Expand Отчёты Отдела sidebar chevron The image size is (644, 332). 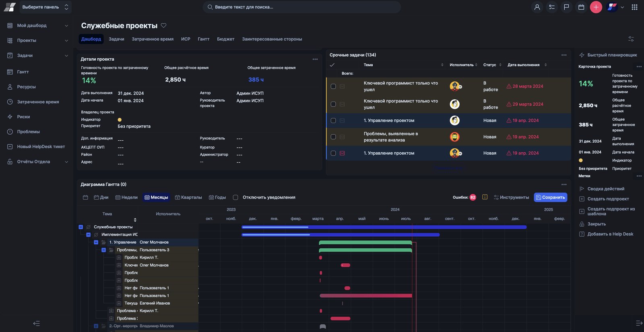click(66, 162)
